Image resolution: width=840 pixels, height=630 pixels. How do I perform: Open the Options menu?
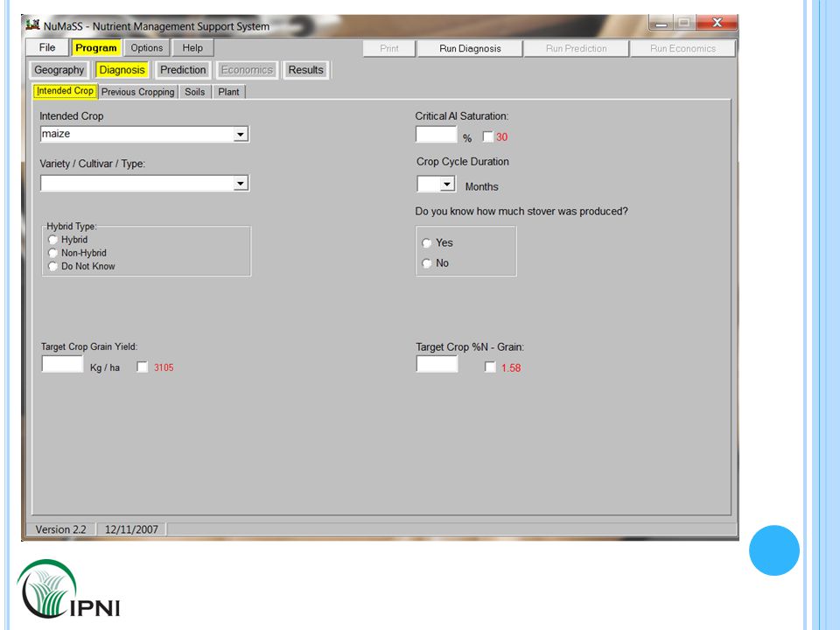[x=147, y=47]
